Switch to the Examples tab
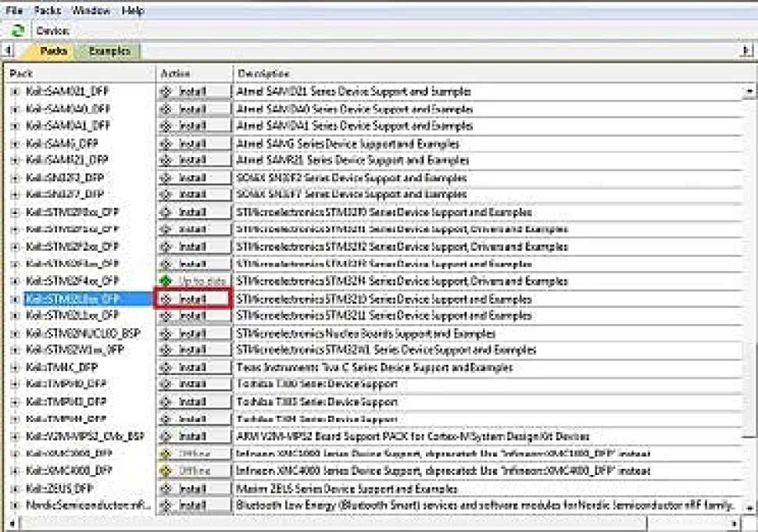The image size is (758, 532). point(109,51)
